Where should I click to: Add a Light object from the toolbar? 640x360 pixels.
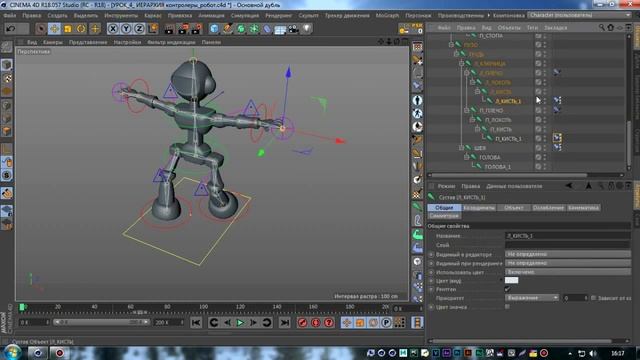pyautogui.click(x=307, y=29)
